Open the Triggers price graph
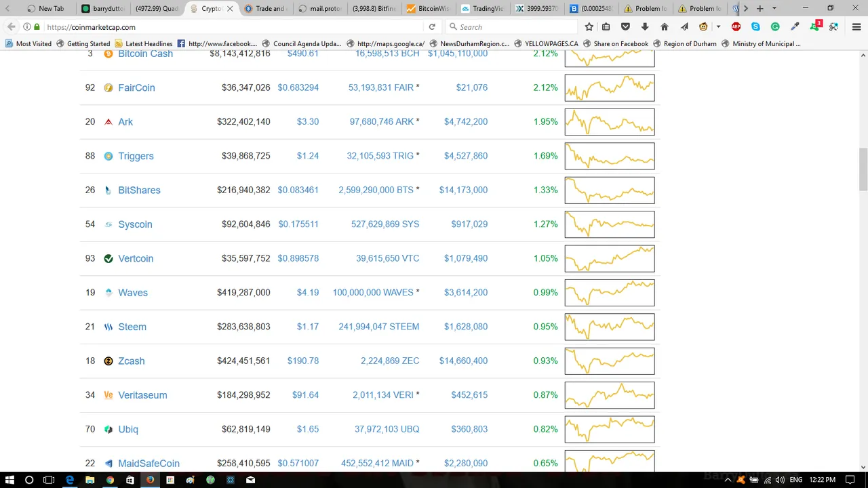 click(610, 156)
